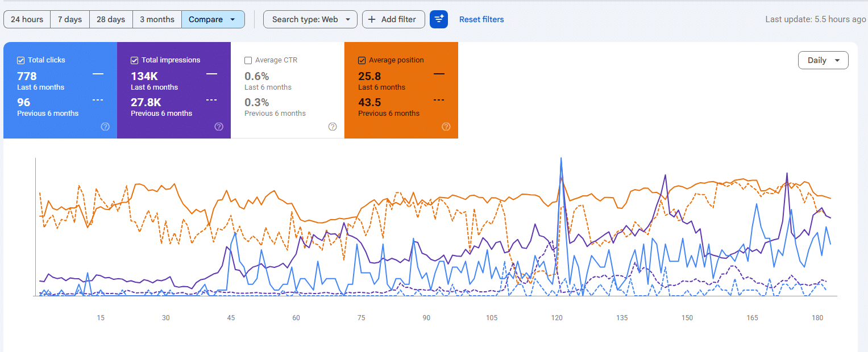
Task: Click the sparkle filter icon button
Action: tap(439, 19)
